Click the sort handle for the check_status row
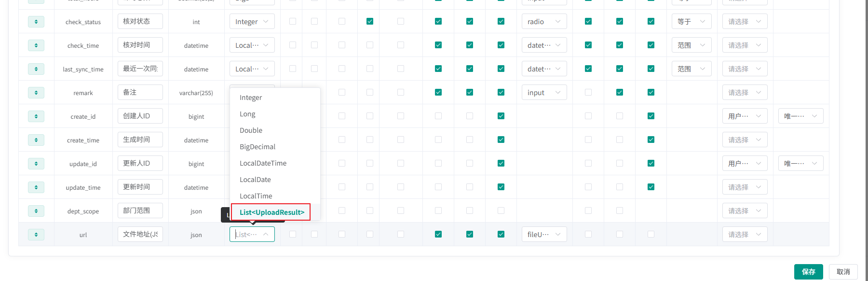Image resolution: width=868 pixels, height=281 pixels. pyautogui.click(x=36, y=22)
